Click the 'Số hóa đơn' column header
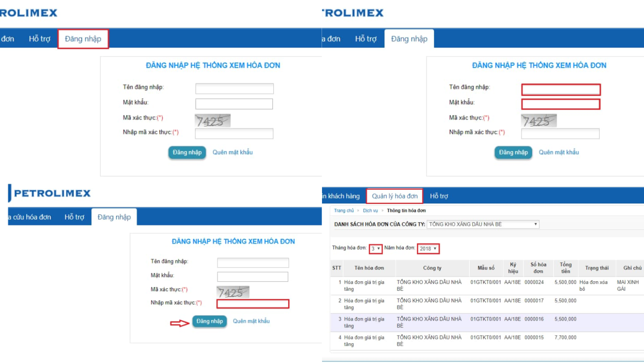The image size is (644, 363). [x=539, y=268]
